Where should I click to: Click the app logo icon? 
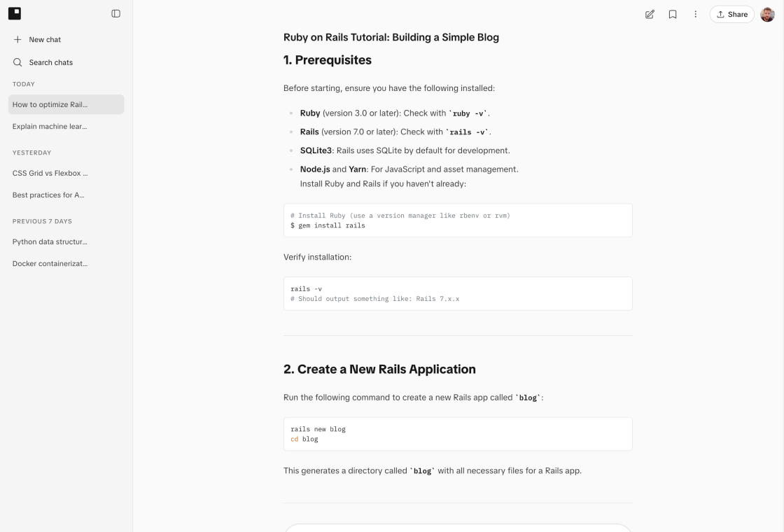tap(15, 13)
